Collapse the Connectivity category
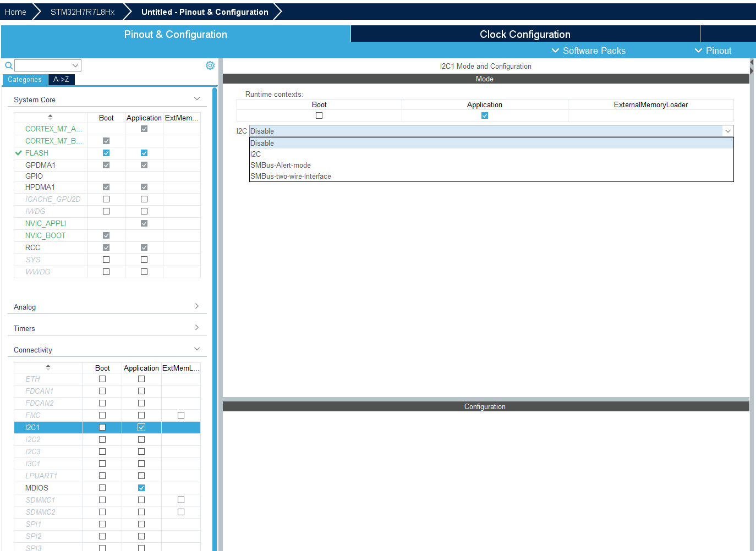 point(197,349)
